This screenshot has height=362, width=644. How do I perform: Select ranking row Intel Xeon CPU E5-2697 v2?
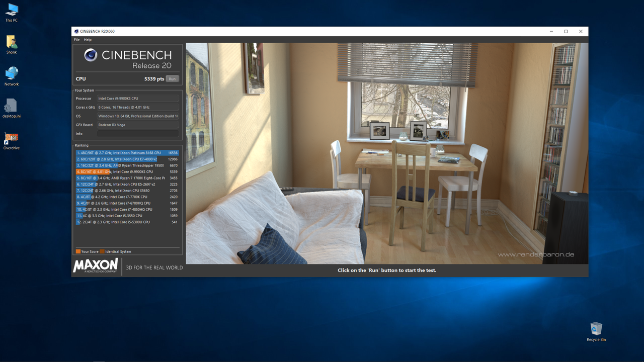coord(127,184)
